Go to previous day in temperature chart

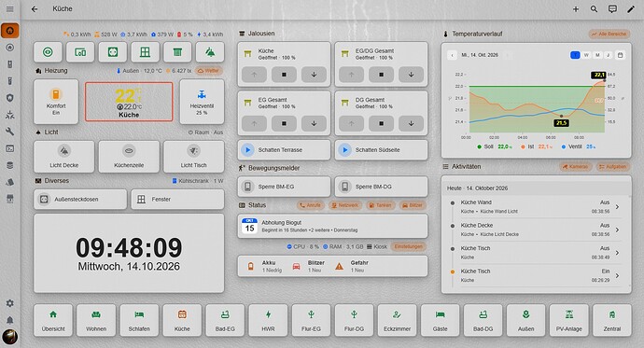click(x=452, y=55)
